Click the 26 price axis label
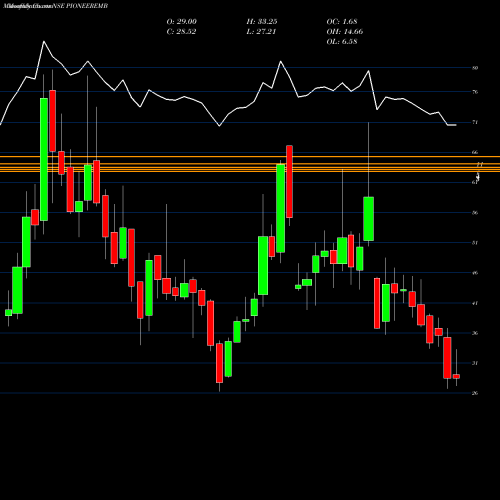Screen dimensions: 500x500 point(475,393)
